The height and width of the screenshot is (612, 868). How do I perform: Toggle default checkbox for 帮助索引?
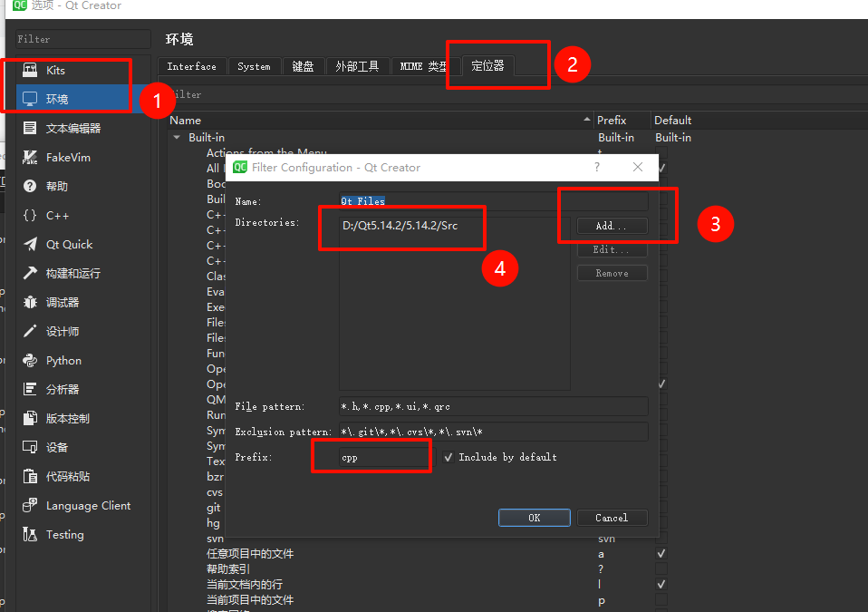pos(661,568)
